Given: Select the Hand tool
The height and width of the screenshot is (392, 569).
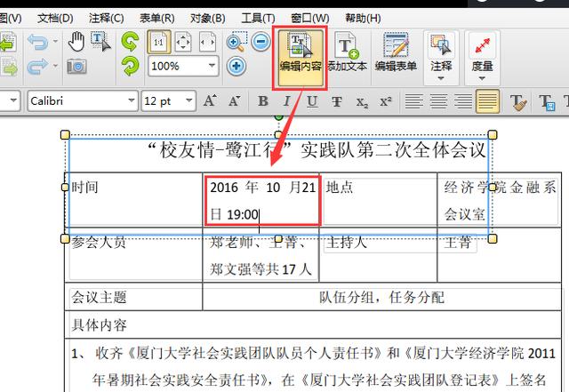Looking at the screenshot, I should (76, 42).
